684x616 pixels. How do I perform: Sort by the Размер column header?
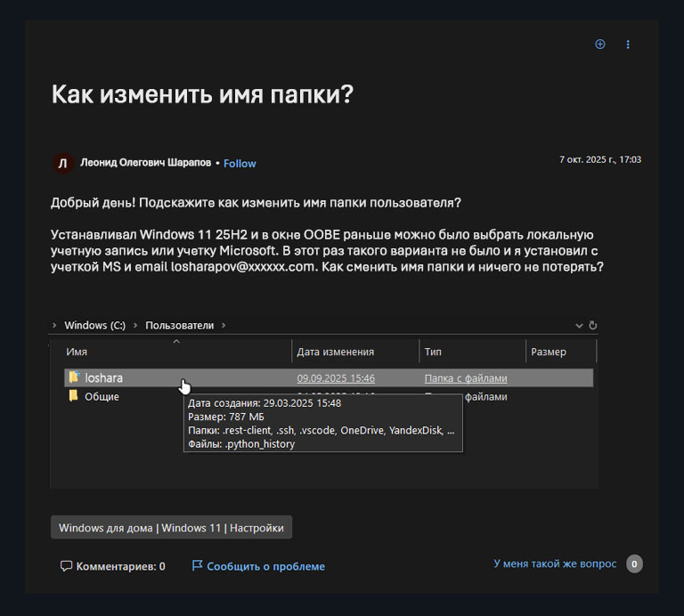(549, 352)
